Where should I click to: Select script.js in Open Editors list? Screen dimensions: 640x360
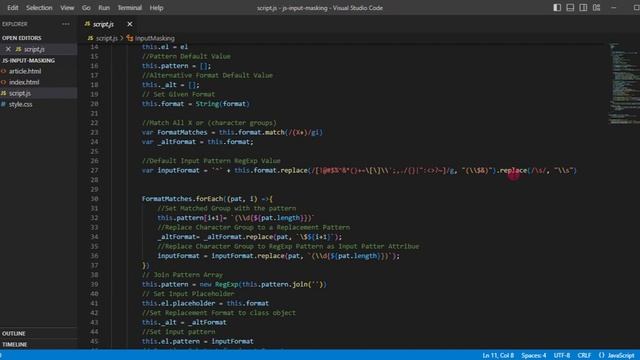[34, 49]
